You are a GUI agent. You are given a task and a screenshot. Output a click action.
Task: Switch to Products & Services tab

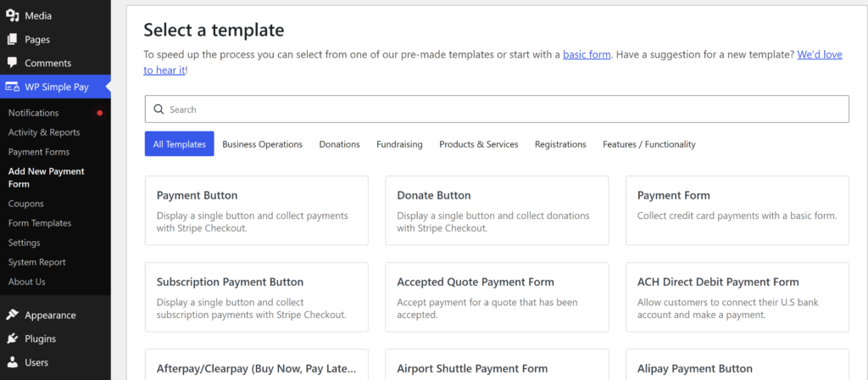(x=479, y=144)
